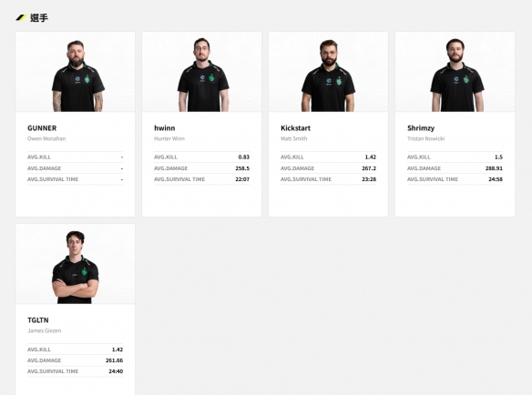Click TGLTN's AVG.DAMAGE row
Image resolution: width=532 pixels, height=395 pixels.
point(76,360)
